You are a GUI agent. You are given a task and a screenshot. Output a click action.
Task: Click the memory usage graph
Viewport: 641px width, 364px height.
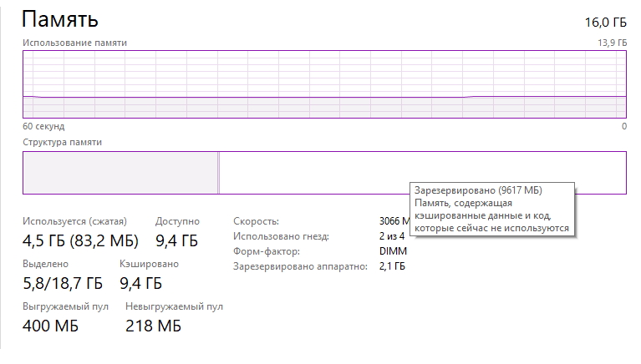click(324, 85)
